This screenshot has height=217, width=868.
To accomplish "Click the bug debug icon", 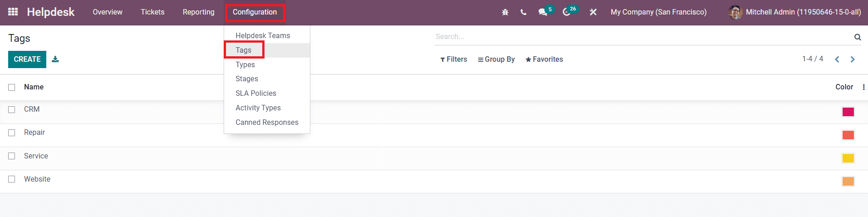I will pos(505,12).
